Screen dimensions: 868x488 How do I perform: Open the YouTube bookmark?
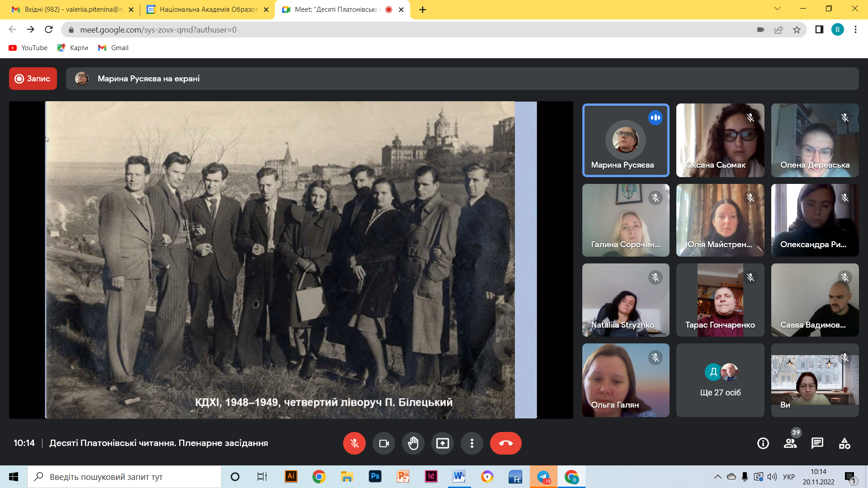(x=28, y=48)
